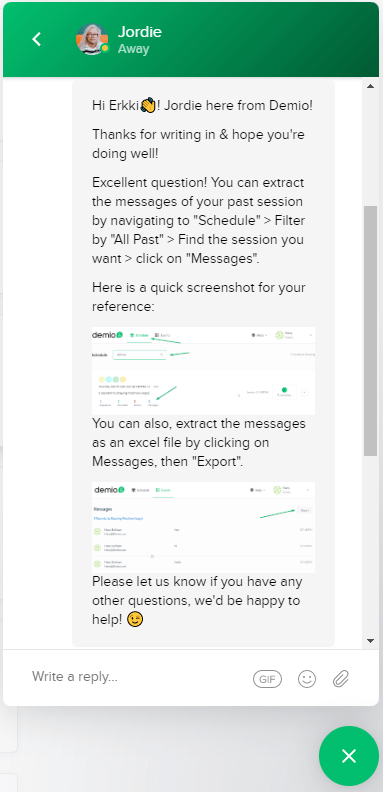Open the GIF picker
383x792 pixels.
point(267,679)
